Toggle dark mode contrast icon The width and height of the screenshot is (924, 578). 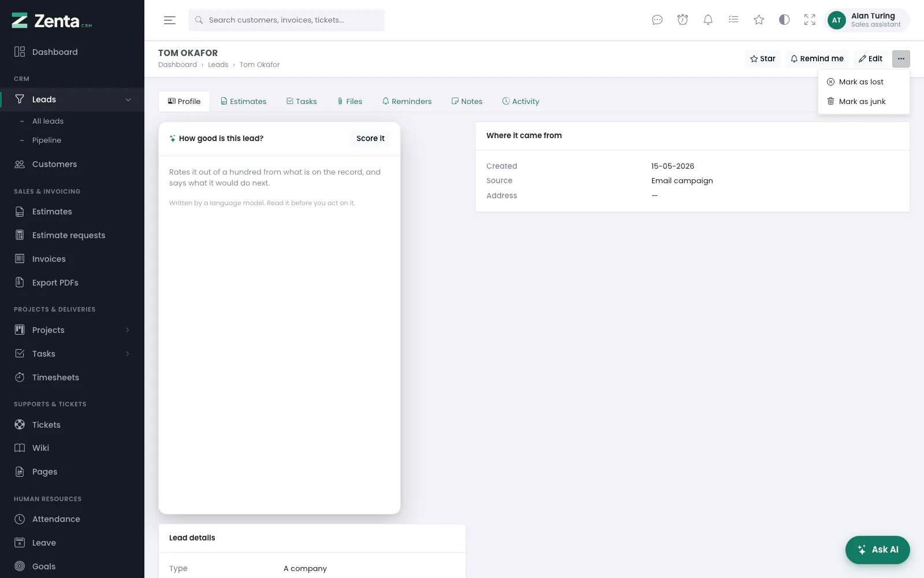click(784, 20)
